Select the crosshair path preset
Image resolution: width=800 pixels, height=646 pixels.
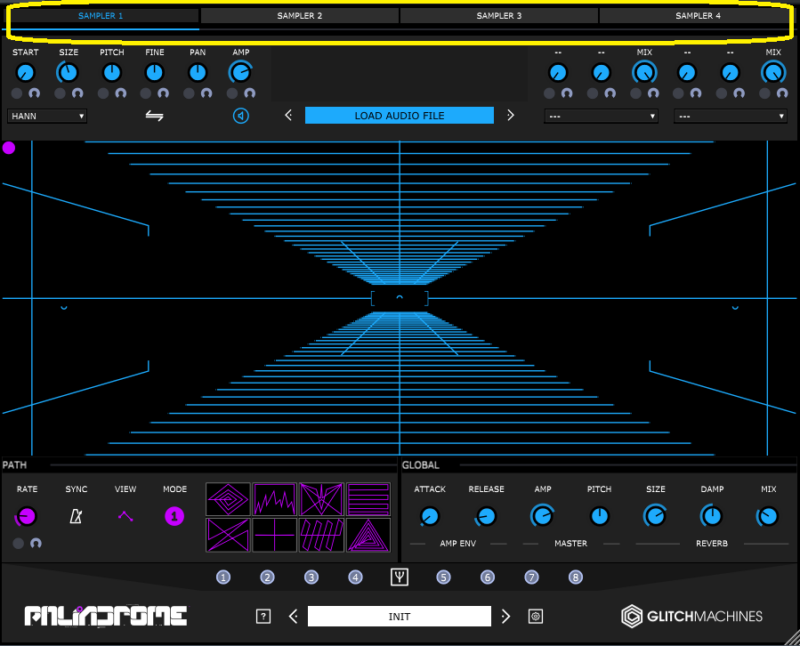(274, 535)
